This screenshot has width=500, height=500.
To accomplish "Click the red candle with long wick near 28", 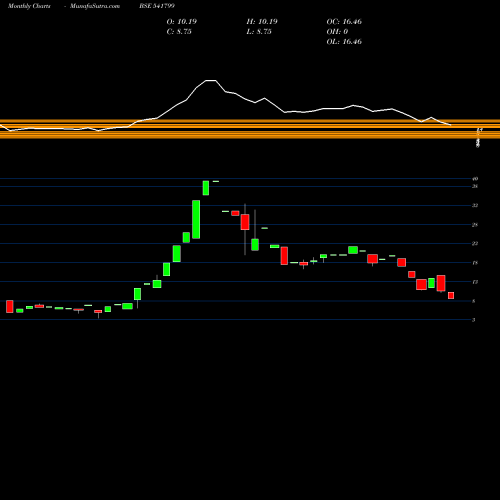I will click(x=245, y=222).
